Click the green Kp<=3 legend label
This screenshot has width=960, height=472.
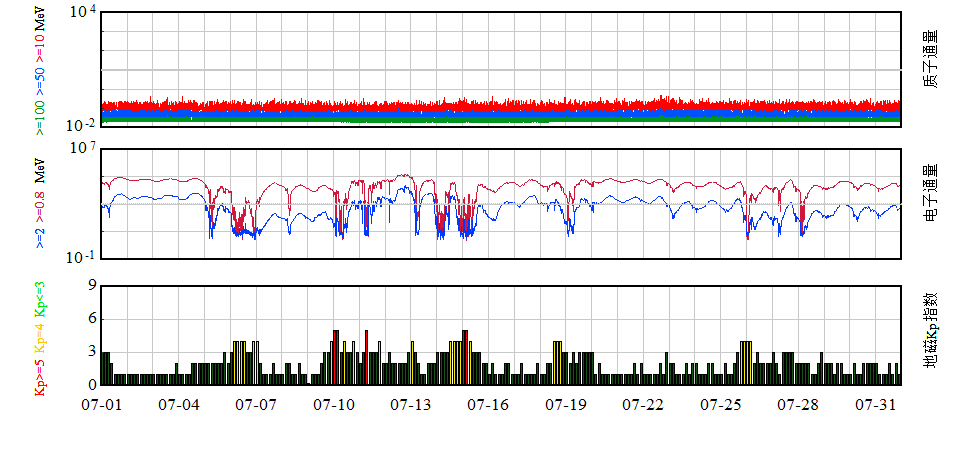tap(40, 298)
